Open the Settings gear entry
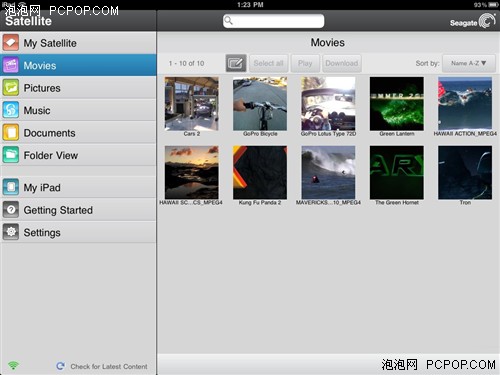The width and height of the screenshot is (500, 375). 78,232
